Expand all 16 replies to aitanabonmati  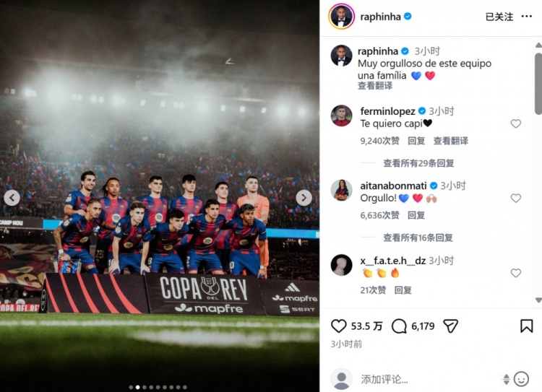418,238
